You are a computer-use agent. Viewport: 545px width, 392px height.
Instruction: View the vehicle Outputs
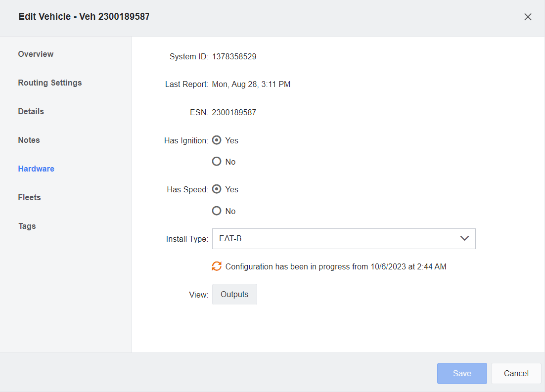click(x=234, y=294)
